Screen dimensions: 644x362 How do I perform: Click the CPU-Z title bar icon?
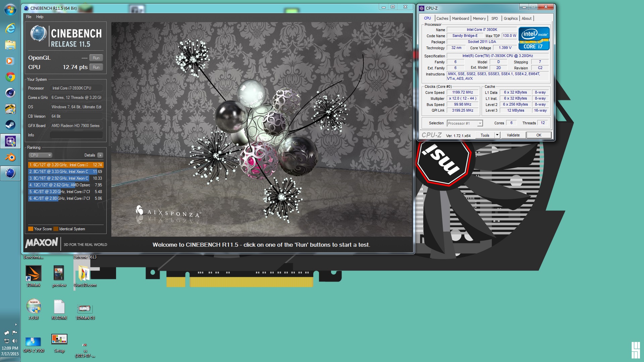(422, 8)
